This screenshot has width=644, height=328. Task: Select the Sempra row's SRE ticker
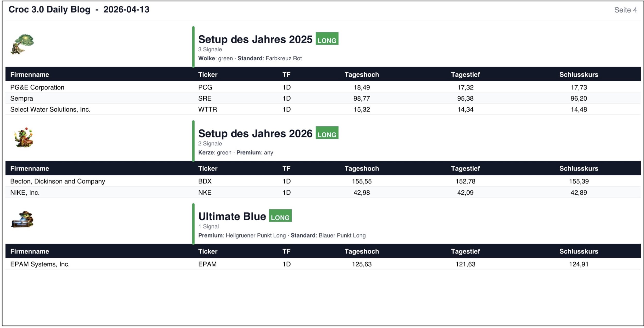pos(205,98)
